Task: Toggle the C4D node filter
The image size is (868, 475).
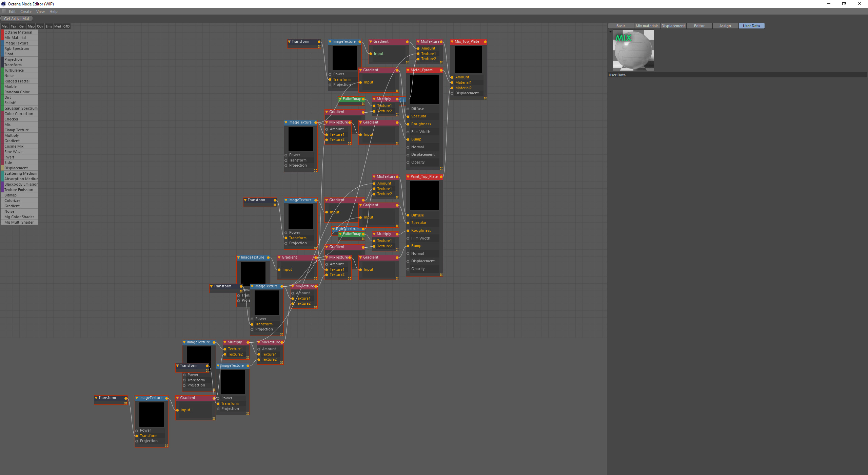Action: (x=66, y=26)
